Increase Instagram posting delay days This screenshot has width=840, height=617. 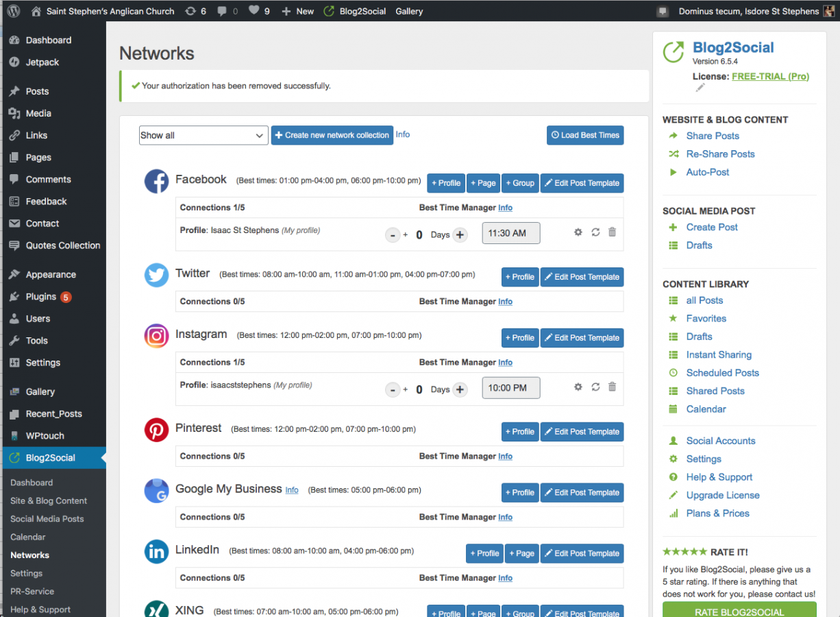(460, 389)
